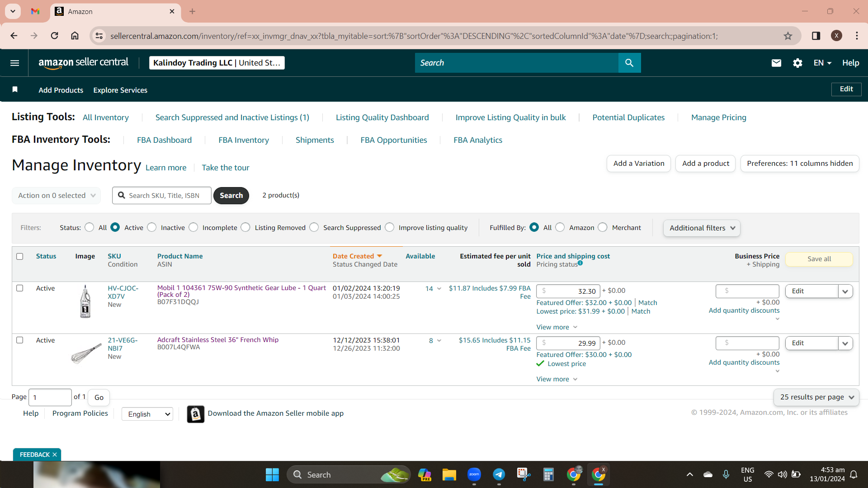Click the search magnifier button in header
This screenshot has height=488, width=868.
pyautogui.click(x=629, y=63)
